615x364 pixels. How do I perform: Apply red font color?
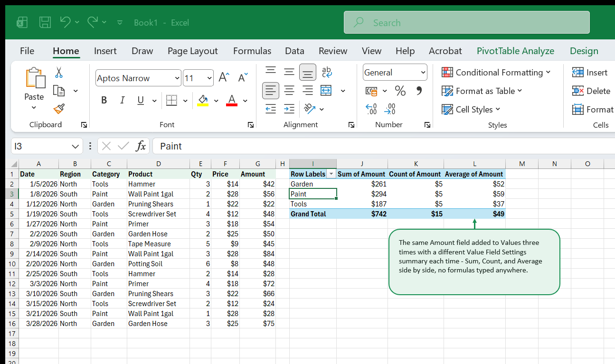click(x=232, y=100)
